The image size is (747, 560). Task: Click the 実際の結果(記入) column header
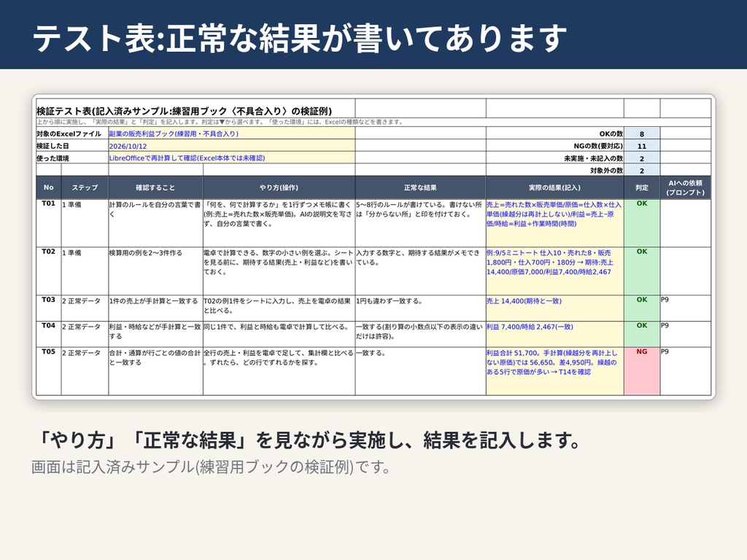554,187
